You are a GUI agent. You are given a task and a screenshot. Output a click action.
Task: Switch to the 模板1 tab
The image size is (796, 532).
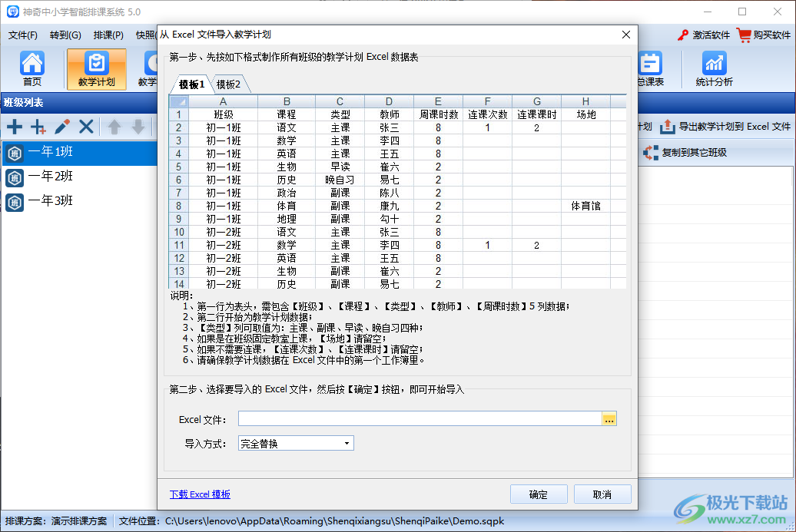[x=191, y=84]
